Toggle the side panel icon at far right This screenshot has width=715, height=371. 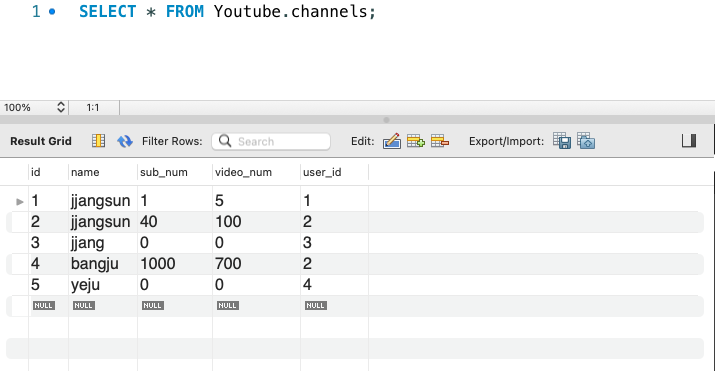pos(689,141)
